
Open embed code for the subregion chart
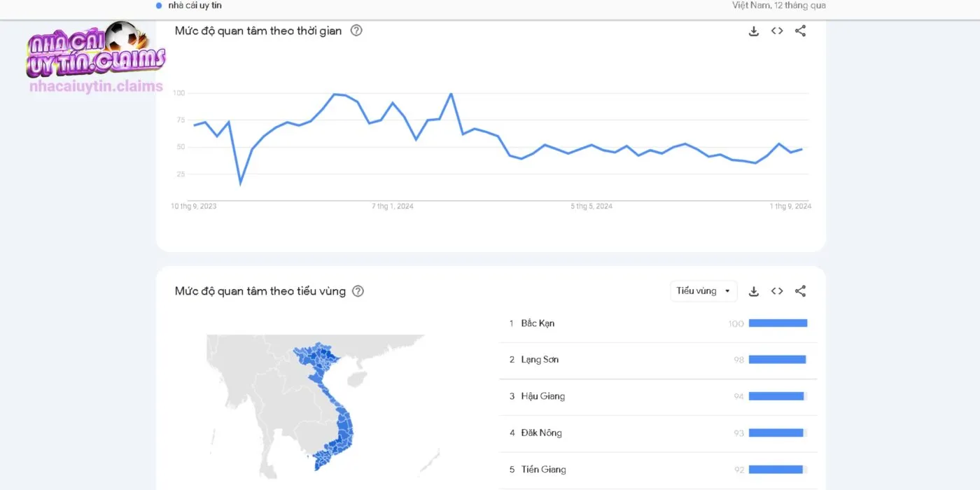point(777,291)
